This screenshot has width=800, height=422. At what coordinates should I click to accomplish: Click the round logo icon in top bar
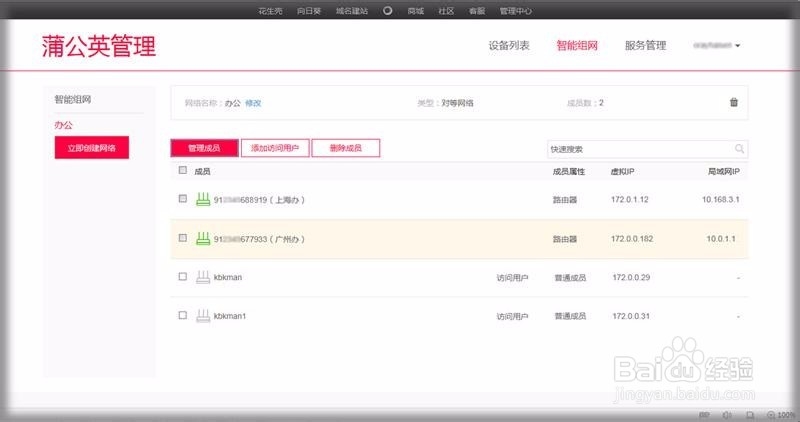pos(388,10)
